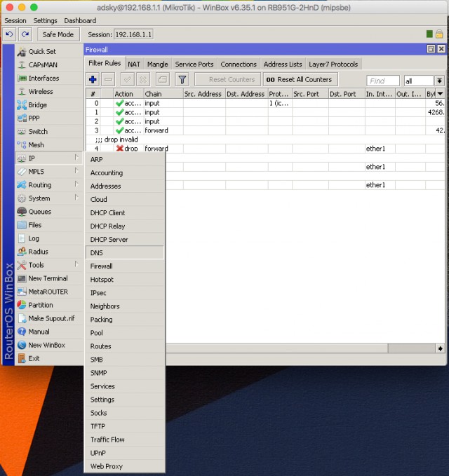Click the padlock icon in the session bar
The image size is (449, 476).
(439, 34)
